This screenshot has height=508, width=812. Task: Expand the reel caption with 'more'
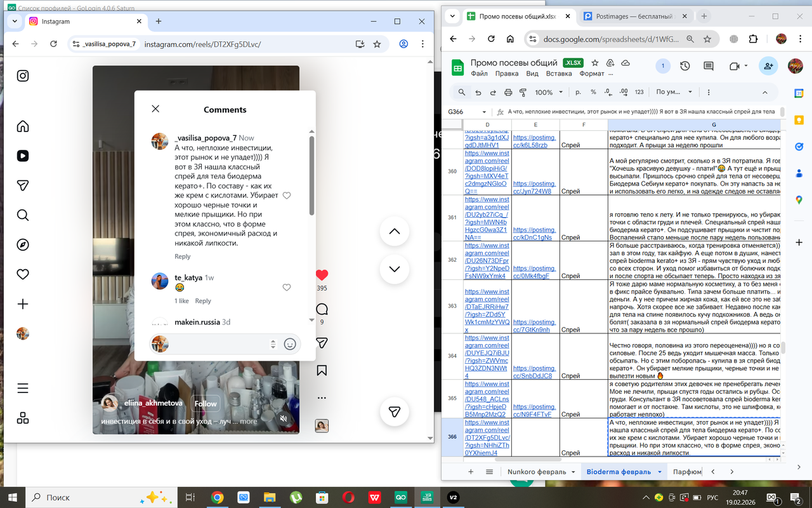point(249,422)
